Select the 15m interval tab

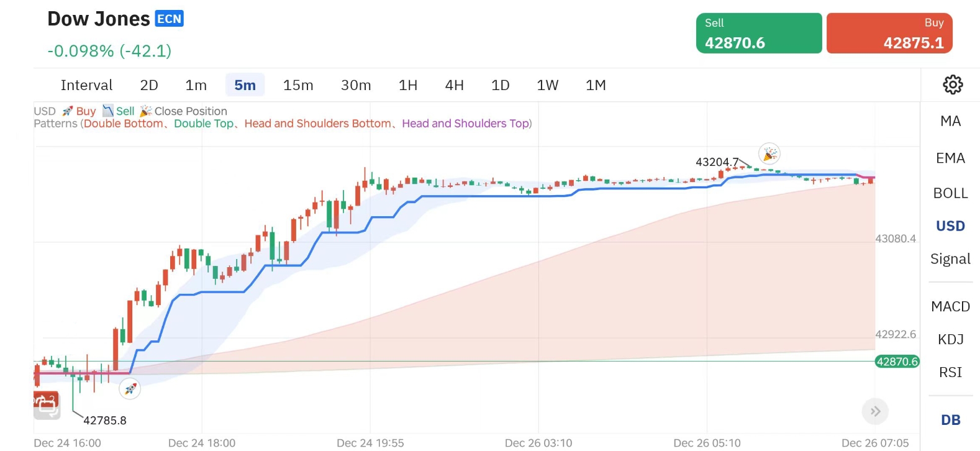tap(298, 85)
